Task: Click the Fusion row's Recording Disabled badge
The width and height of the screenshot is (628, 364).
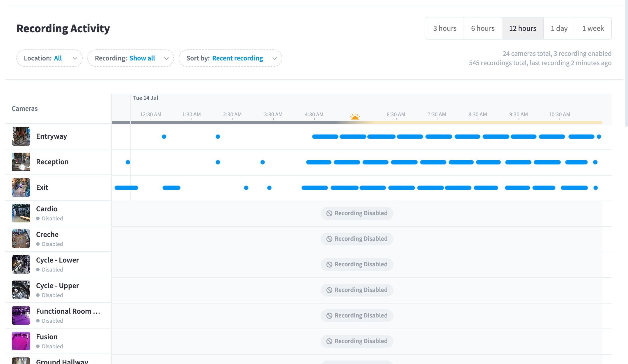Action: [x=357, y=341]
